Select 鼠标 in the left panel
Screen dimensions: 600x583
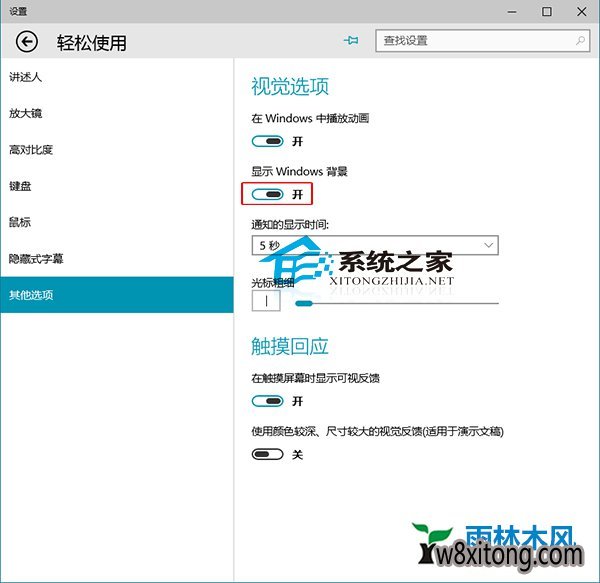point(20,222)
